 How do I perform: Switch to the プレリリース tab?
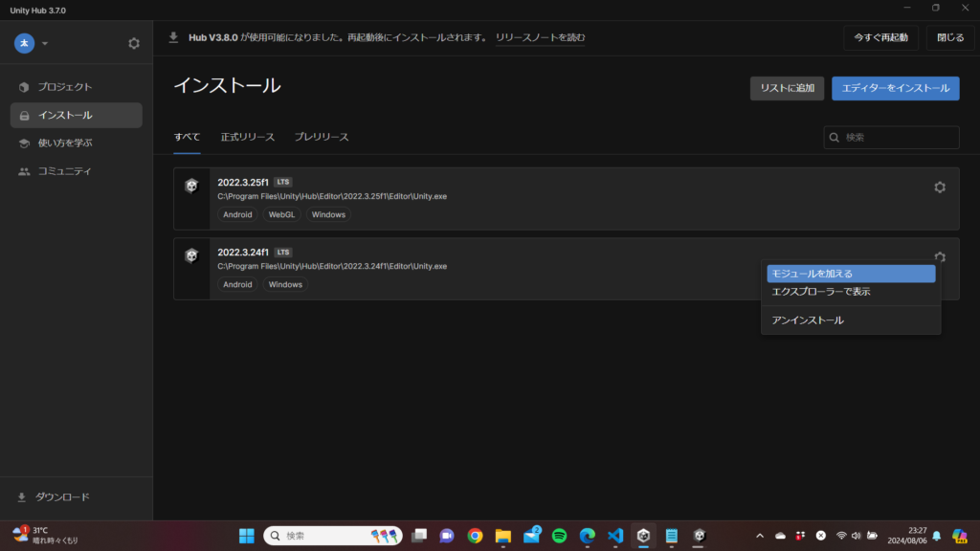click(x=322, y=137)
